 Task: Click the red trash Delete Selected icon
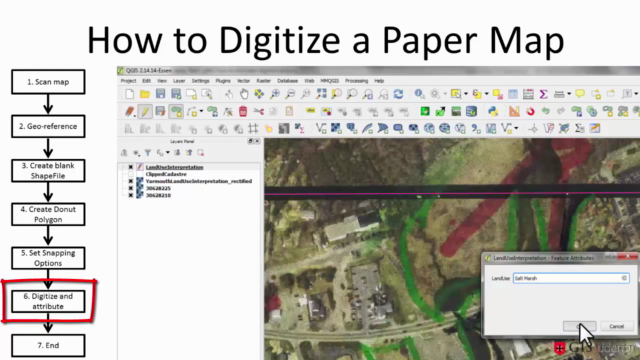point(243,111)
